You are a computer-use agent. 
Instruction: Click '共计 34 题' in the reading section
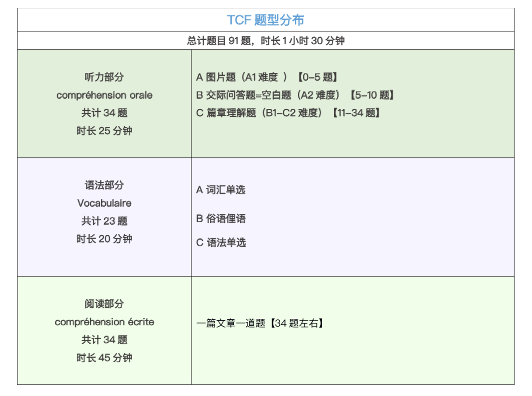[x=104, y=340]
